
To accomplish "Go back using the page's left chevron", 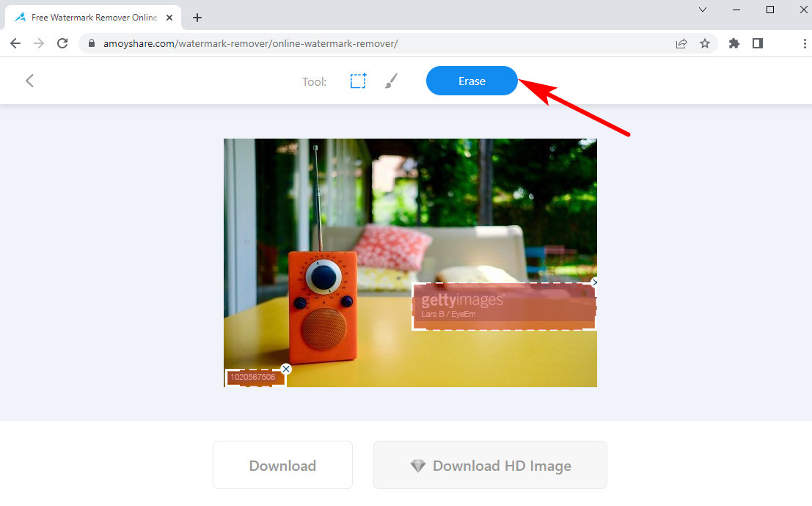I will pyautogui.click(x=29, y=81).
